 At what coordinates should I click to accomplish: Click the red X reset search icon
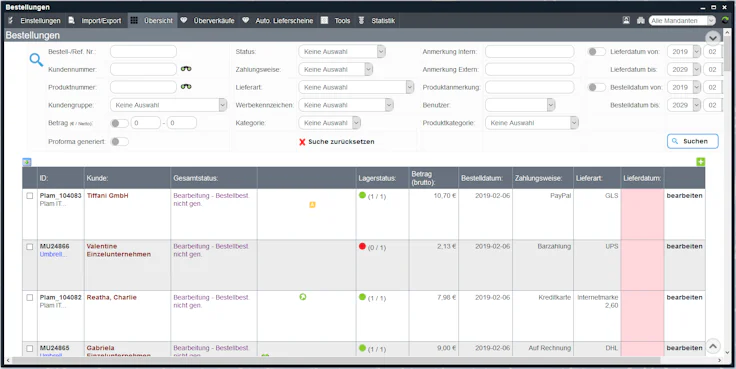(302, 142)
